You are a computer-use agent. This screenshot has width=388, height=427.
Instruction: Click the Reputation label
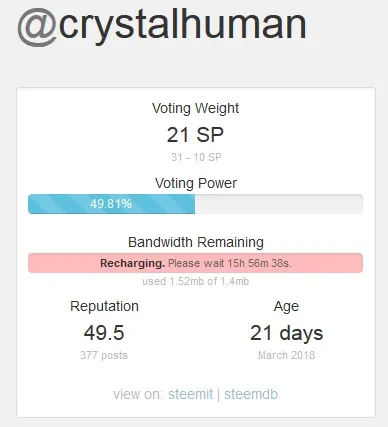104,306
